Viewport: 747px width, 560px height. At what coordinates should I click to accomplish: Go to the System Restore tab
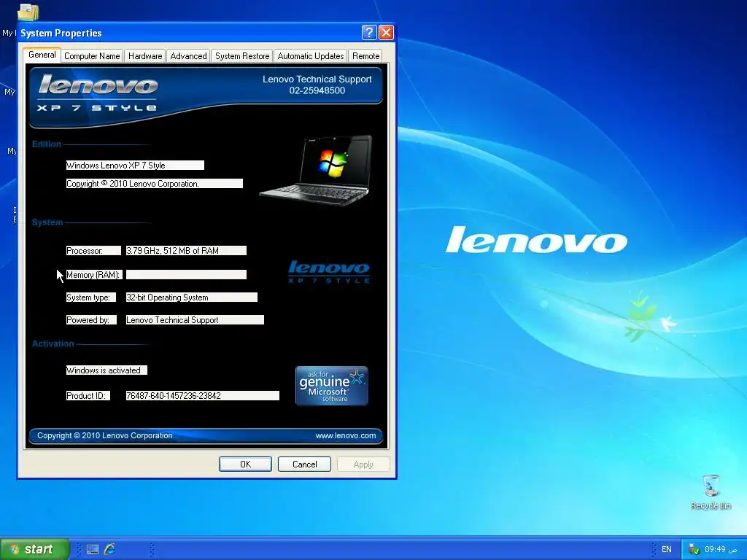click(242, 56)
